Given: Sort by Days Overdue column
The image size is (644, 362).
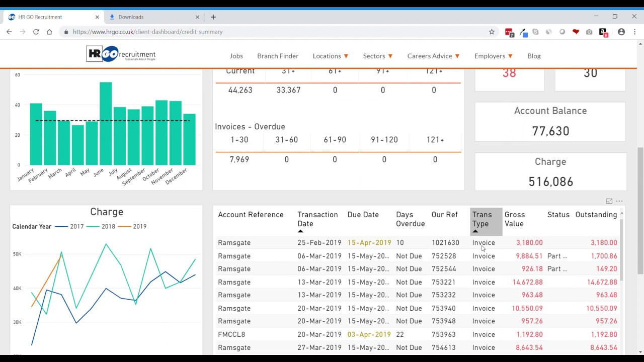Looking at the screenshot, I should click(410, 219).
